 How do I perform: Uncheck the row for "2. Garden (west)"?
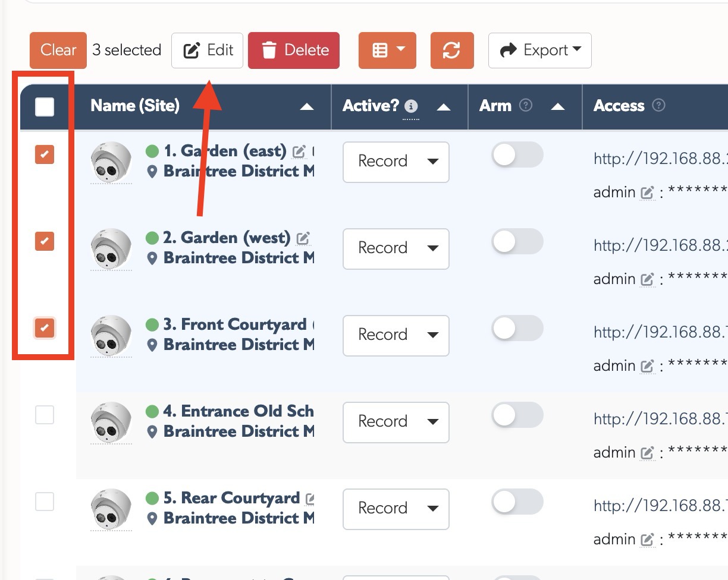tap(43, 241)
